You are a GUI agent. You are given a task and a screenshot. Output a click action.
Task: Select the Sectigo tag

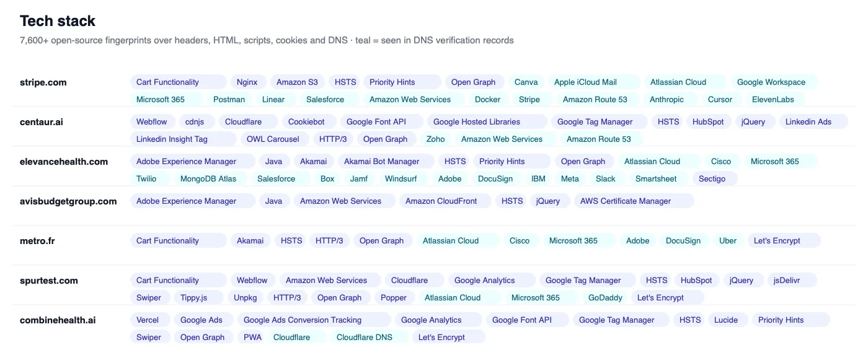pyautogui.click(x=715, y=179)
